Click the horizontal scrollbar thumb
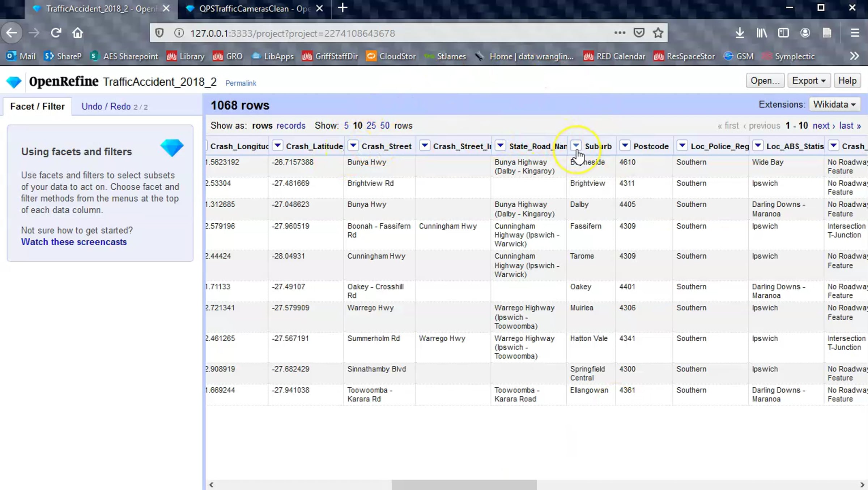Viewport: 868px width, 490px height. [x=464, y=485]
